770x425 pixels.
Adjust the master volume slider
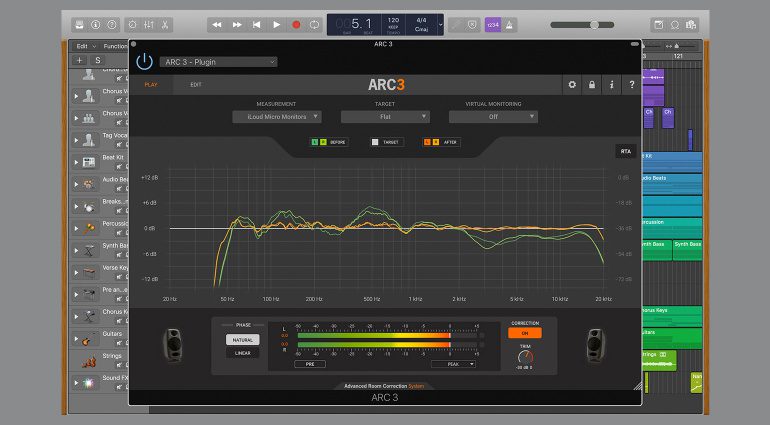pos(595,24)
